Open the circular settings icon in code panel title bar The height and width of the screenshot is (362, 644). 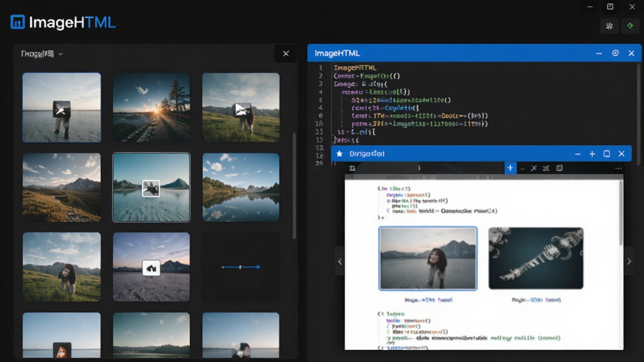615,53
